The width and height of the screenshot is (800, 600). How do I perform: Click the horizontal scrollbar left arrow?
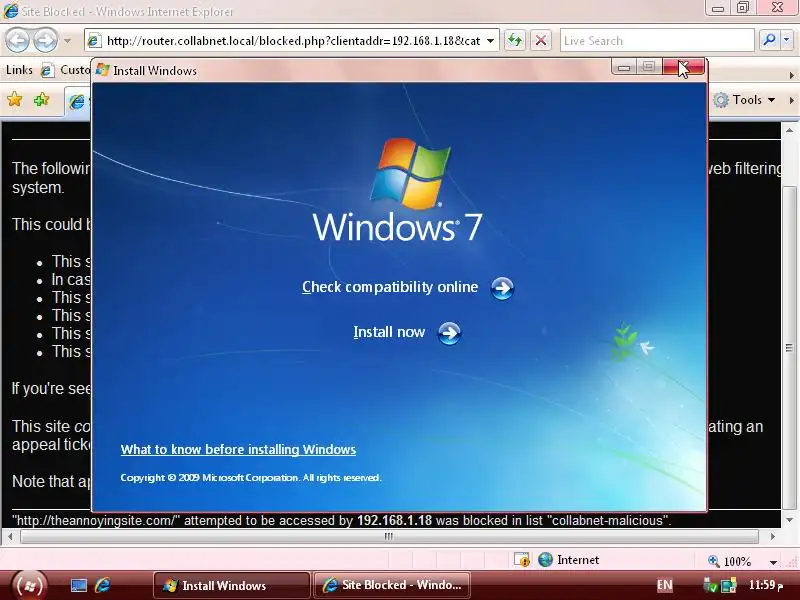coord(10,536)
